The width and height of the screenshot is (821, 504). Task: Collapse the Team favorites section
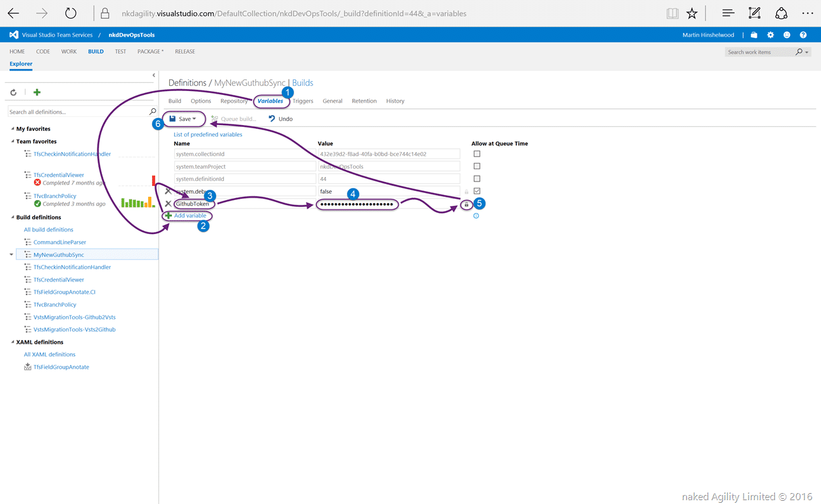click(13, 141)
